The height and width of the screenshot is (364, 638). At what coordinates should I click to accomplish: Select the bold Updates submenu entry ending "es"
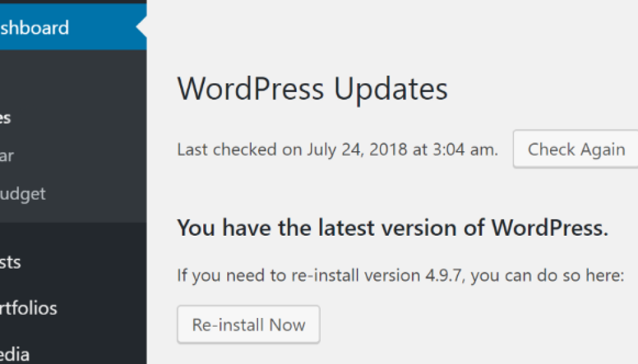tap(6, 118)
